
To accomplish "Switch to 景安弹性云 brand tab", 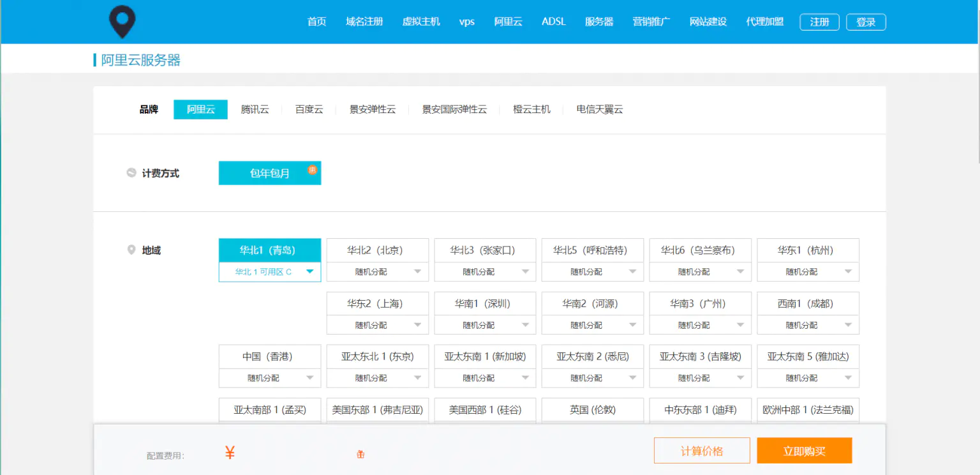I will pyautogui.click(x=373, y=109).
